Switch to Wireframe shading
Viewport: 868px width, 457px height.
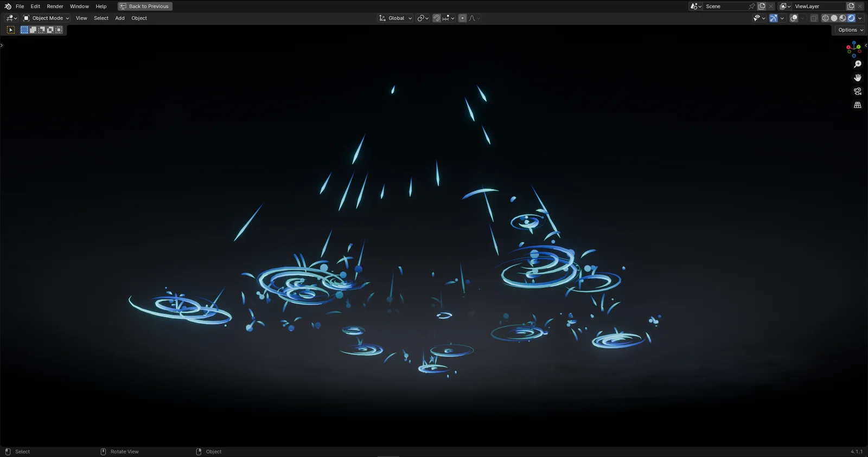(826, 18)
